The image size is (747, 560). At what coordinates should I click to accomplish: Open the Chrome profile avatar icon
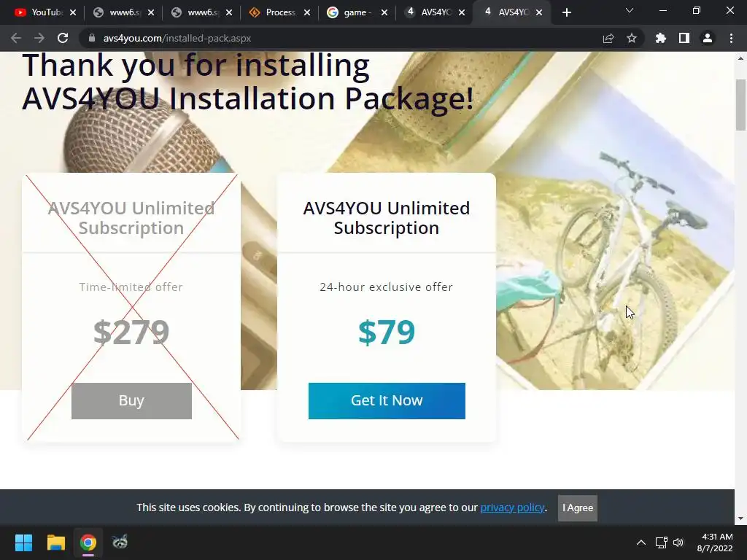[x=708, y=38]
